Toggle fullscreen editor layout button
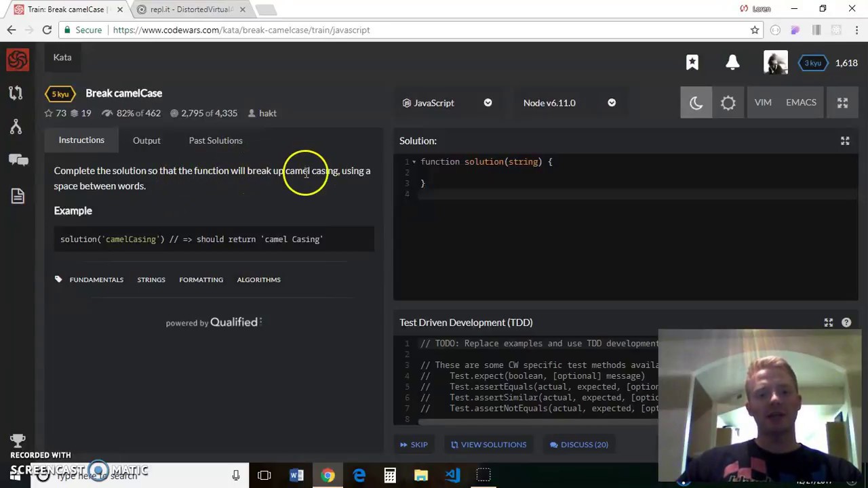Screen dimensions: 868x488 842,102
